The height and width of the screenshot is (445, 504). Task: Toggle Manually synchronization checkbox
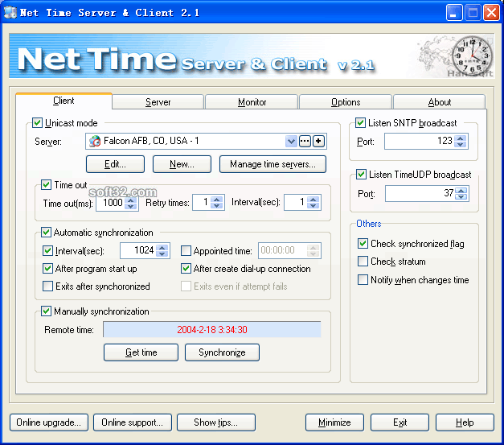point(46,311)
